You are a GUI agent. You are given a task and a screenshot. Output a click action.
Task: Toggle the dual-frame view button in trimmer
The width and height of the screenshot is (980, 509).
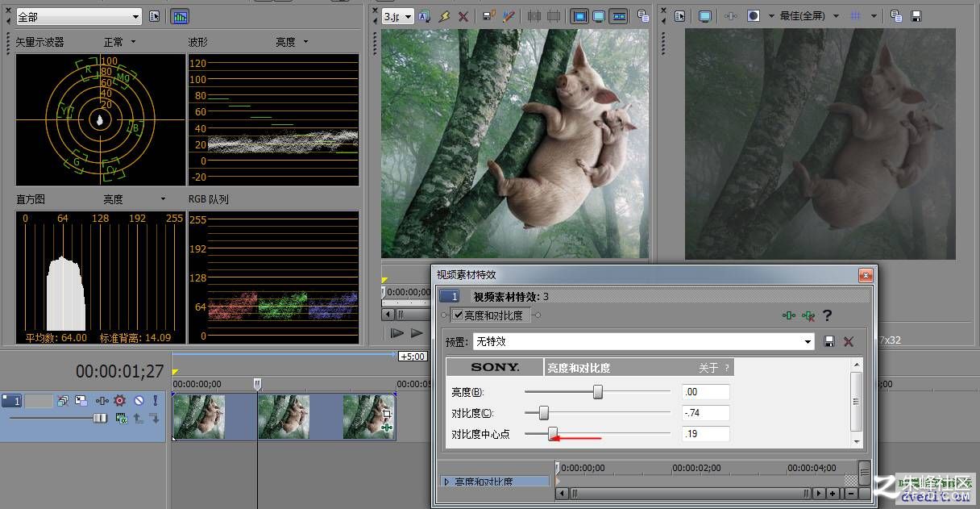(x=618, y=16)
